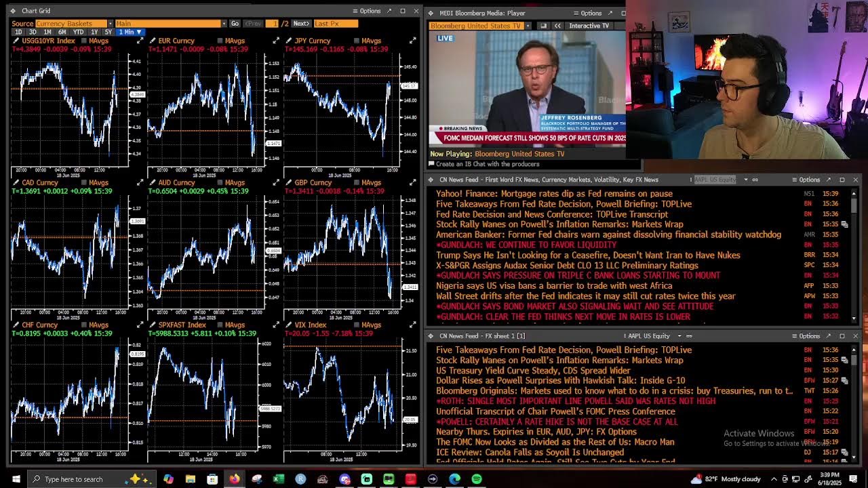Edit the EUR Curncy chart pencil icon
868x488 pixels.
coord(152,41)
